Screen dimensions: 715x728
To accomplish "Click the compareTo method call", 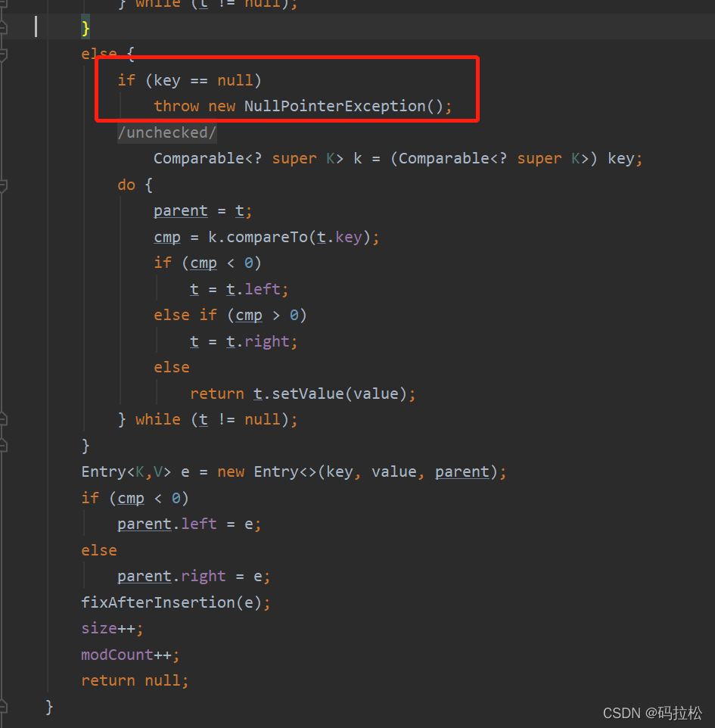I will click(267, 238).
